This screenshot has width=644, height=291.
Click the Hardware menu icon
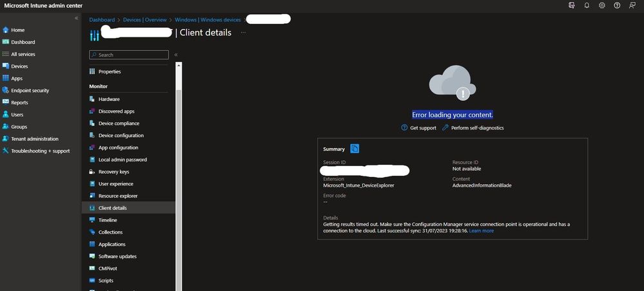(x=92, y=99)
